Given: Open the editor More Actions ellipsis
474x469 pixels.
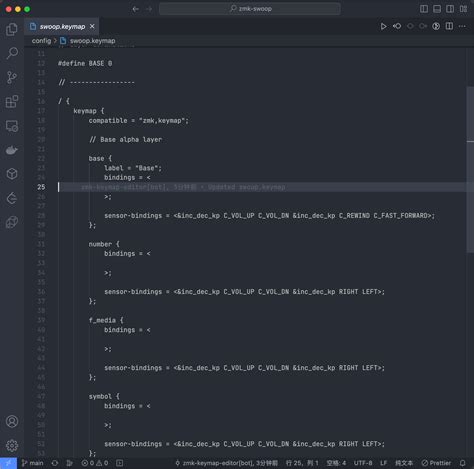Looking at the screenshot, I should (x=462, y=26).
